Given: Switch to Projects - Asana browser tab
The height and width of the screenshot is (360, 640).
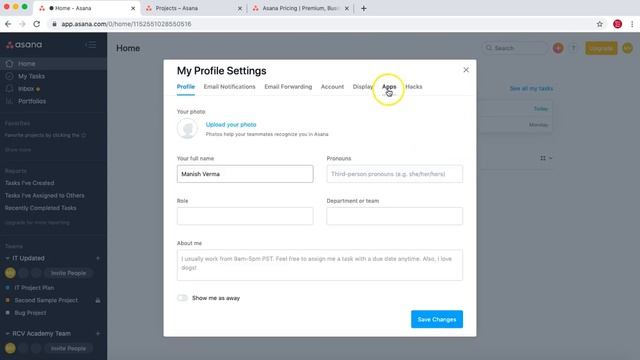Looking at the screenshot, I should click(x=194, y=8).
